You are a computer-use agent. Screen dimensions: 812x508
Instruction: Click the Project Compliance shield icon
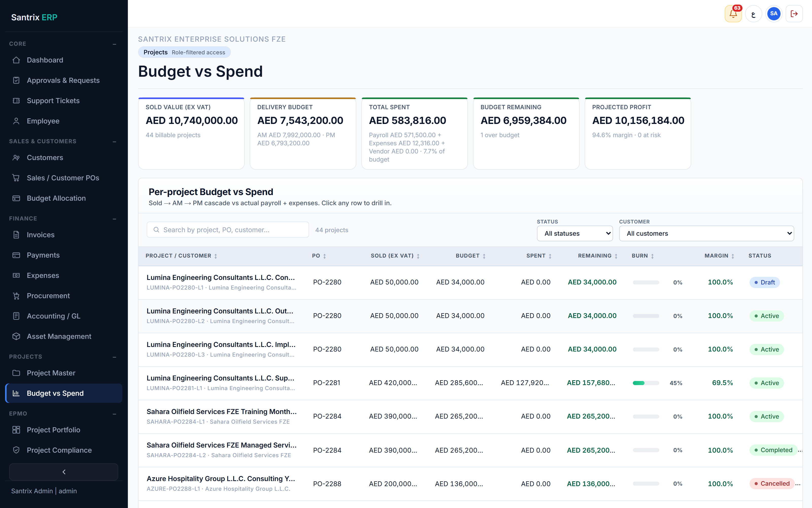[x=16, y=450]
